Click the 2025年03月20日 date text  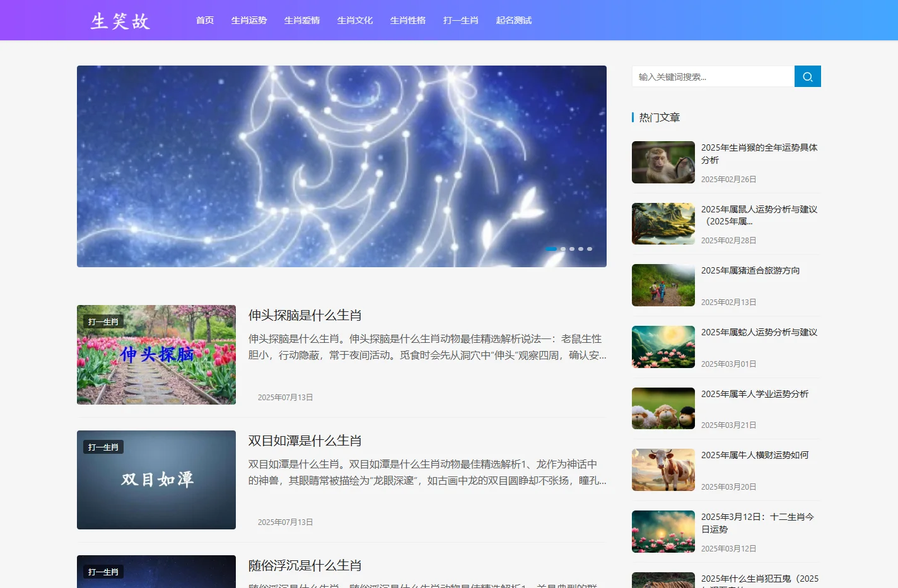(729, 487)
